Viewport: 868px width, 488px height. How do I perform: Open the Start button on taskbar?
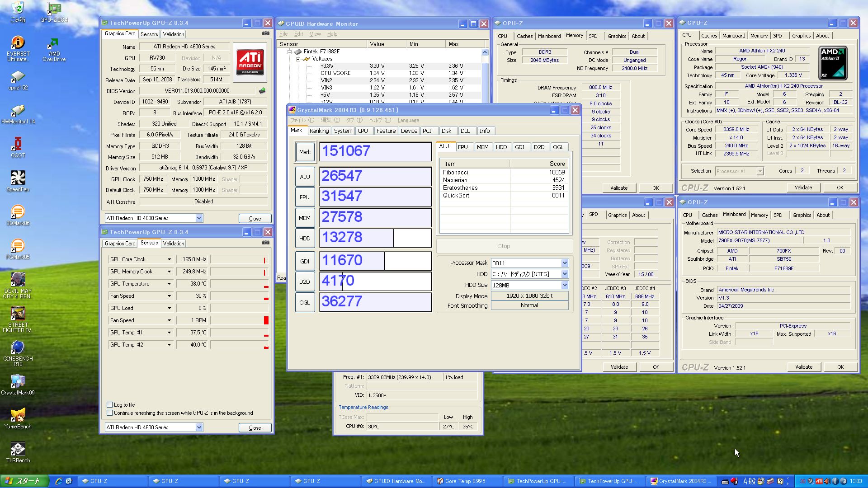(24, 481)
